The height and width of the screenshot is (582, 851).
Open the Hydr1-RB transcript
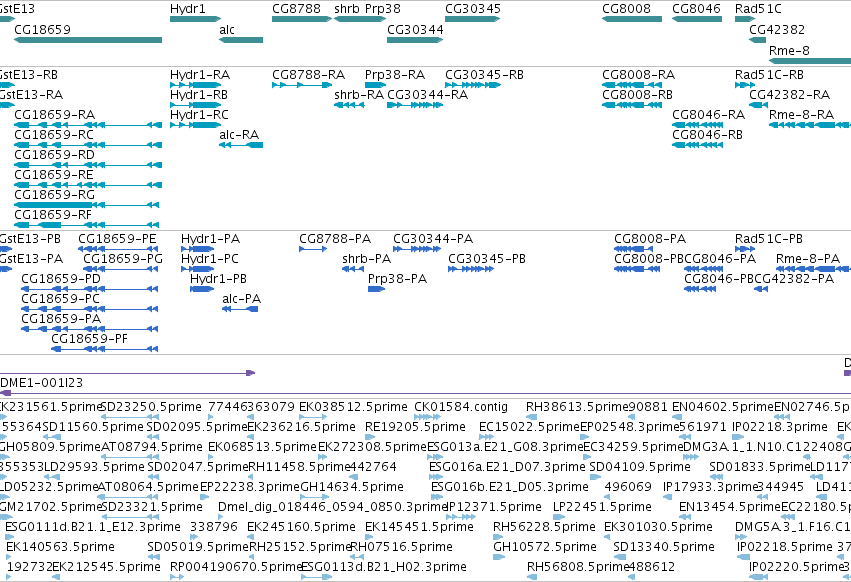[199, 94]
